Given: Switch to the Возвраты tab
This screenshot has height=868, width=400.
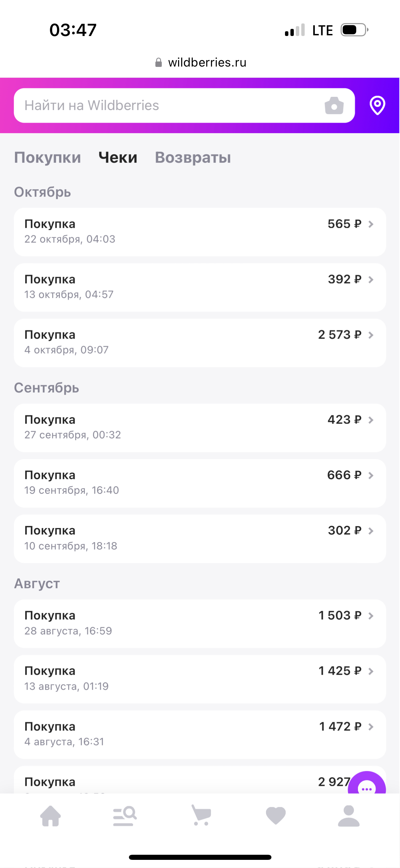Looking at the screenshot, I should coord(193,158).
